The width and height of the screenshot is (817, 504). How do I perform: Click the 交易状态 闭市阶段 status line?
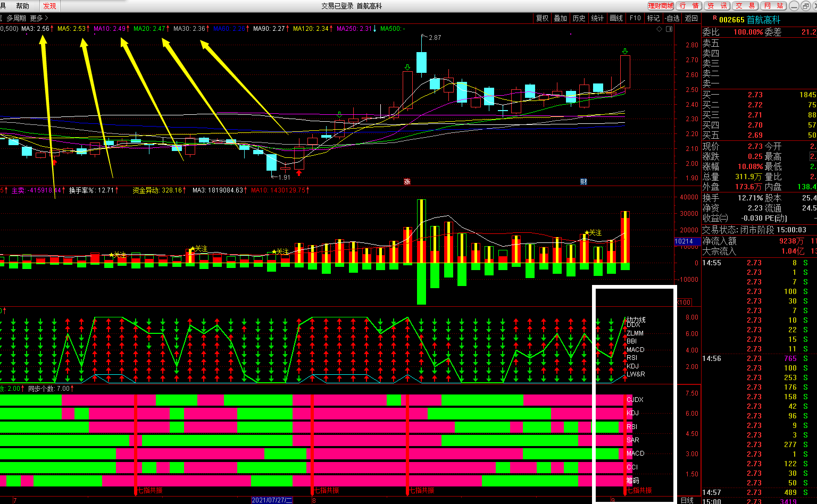tap(754, 230)
